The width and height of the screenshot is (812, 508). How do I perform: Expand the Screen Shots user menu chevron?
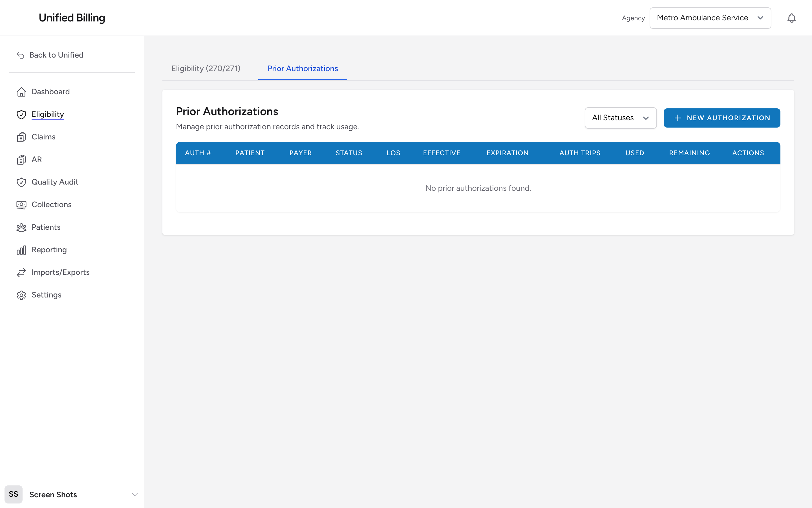coord(134,494)
